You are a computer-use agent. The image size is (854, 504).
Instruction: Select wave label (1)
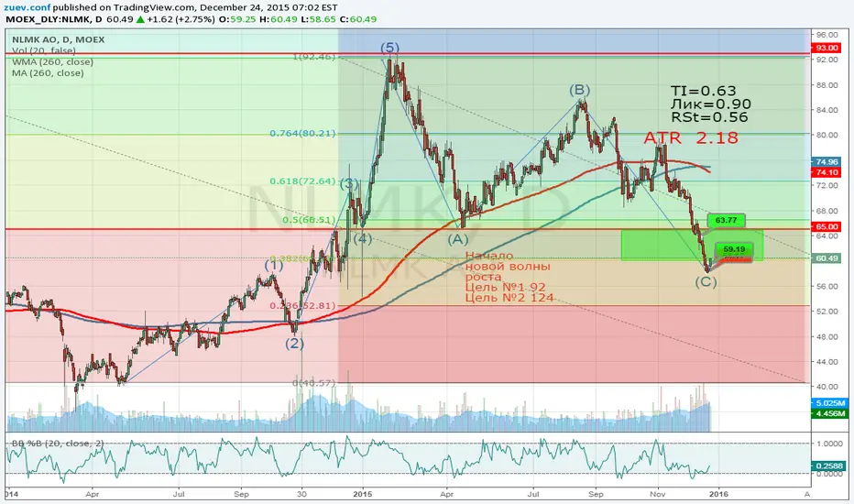274,266
